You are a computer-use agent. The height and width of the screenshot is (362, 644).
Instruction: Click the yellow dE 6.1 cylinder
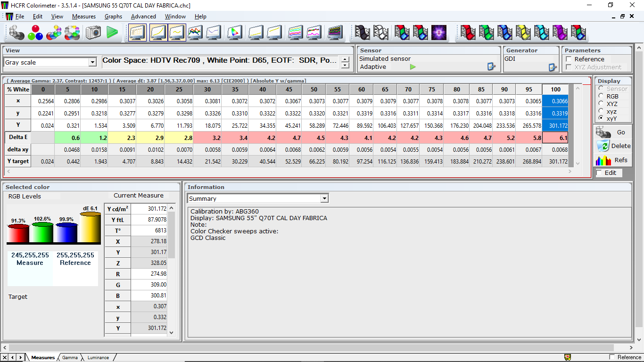coord(90,228)
